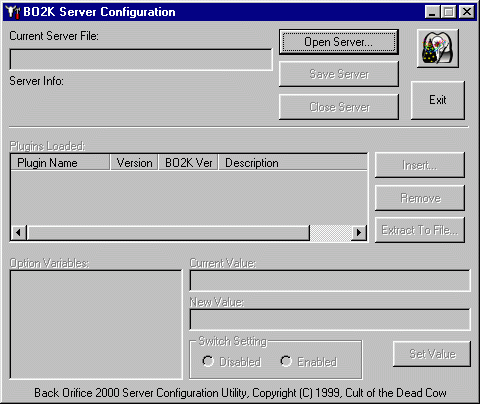The height and width of the screenshot is (404, 480).
Task: Close the BO2K Server Configuration window
Action: [x=467, y=12]
